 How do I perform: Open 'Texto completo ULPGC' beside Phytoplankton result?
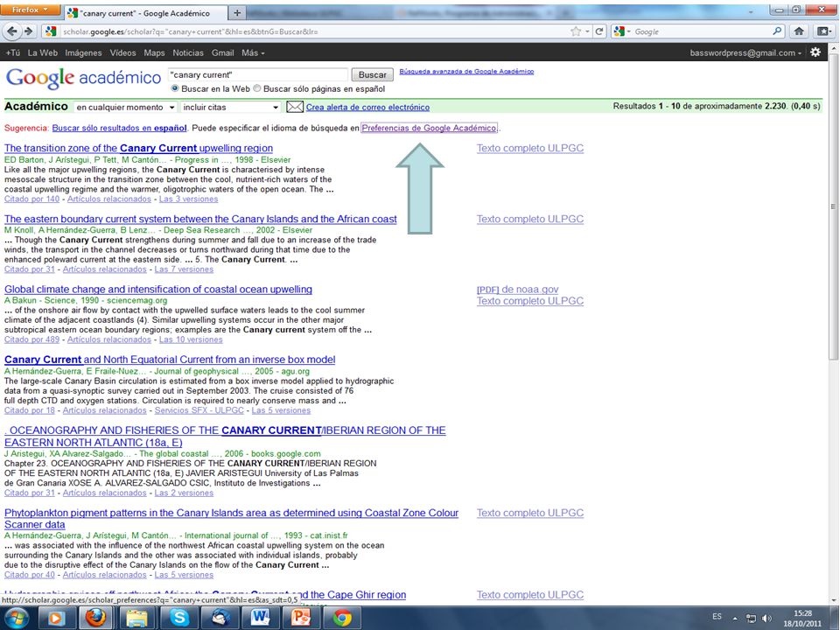pyautogui.click(x=530, y=513)
